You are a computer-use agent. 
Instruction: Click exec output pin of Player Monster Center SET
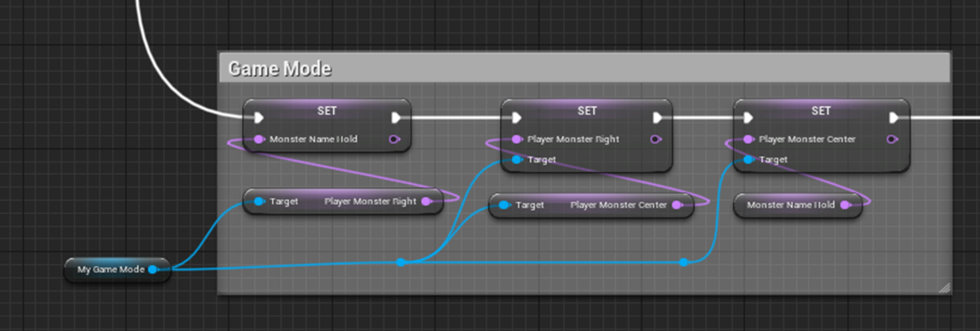(x=894, y=117)
